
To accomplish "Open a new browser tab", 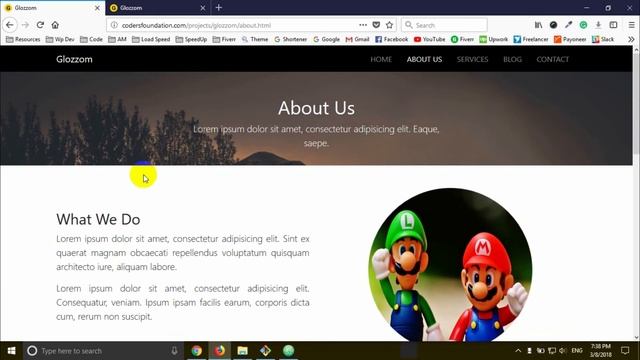I will click(x=219, y=7).
